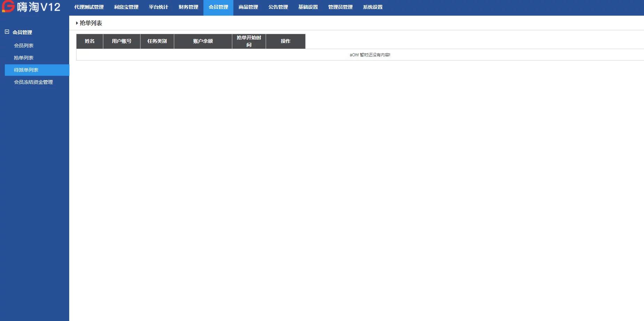Click the 账户余额 column header
644x321 pixels.
click(x=203, y=41)
